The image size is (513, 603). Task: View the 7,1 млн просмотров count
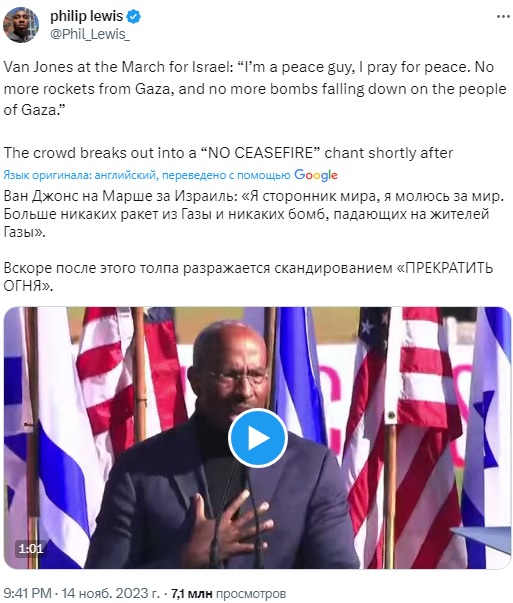(228, 593)
